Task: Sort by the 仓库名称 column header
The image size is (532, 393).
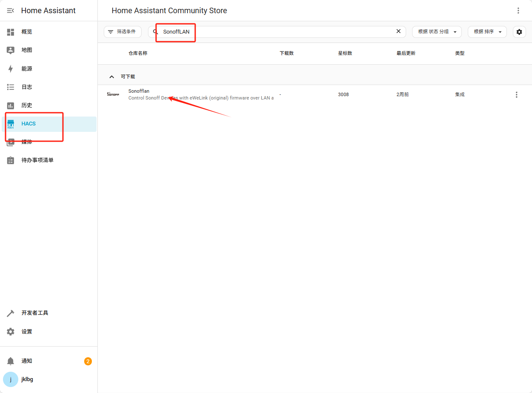Action: point(138,54)
